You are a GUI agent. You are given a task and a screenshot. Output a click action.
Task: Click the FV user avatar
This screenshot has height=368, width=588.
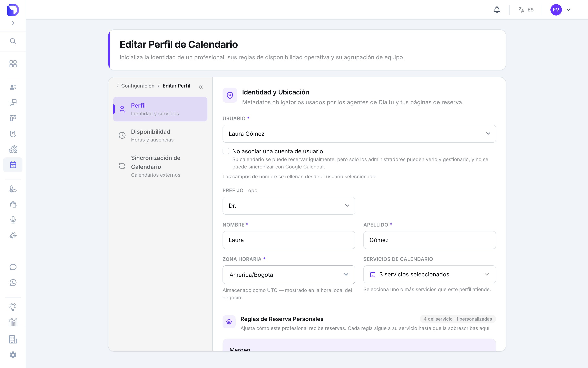click(556, 10)
